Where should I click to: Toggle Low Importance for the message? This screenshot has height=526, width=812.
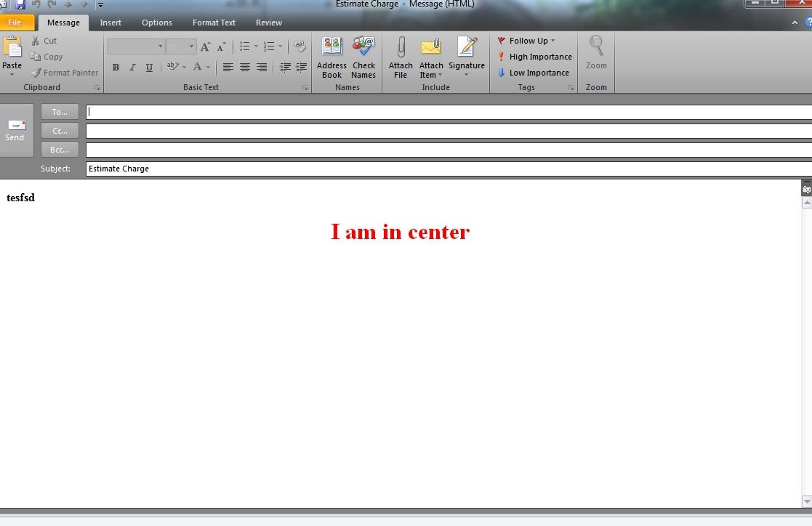click(x=534, y=73)
